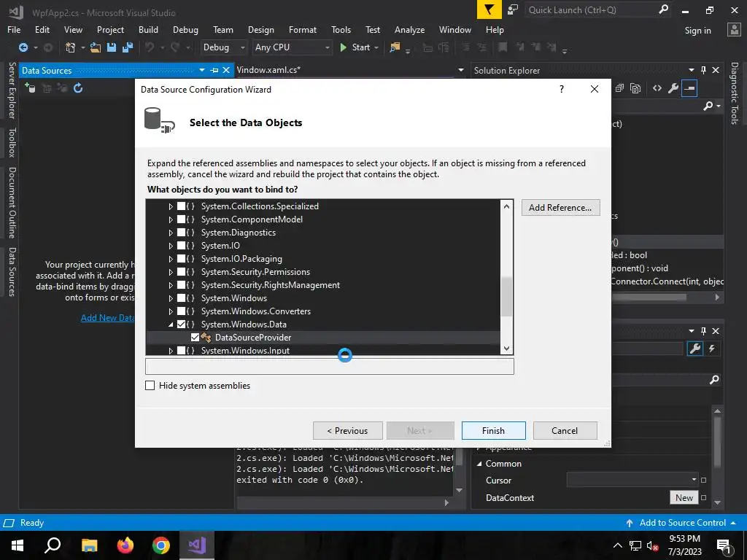
Task: Check the System.ComponentModel checkbox
Action: tap(181, 219)
